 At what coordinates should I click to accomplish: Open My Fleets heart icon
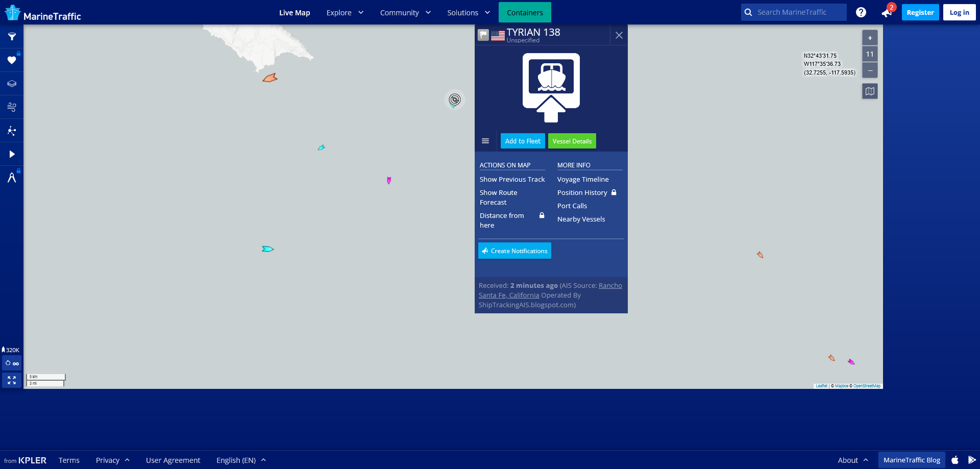pyautogui.click(x=12, y=60)
